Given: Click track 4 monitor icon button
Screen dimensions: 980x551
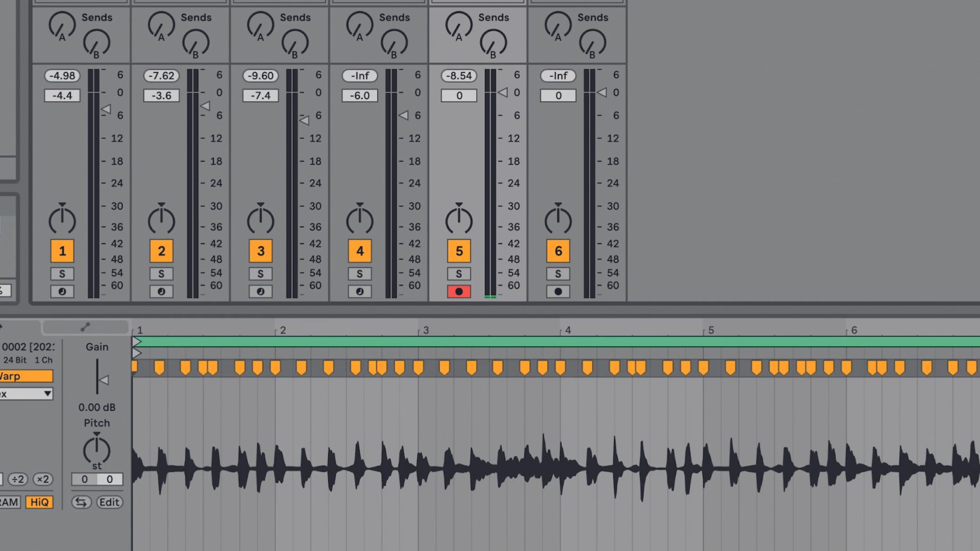Looking at the screenshot, I should [360, 291].
